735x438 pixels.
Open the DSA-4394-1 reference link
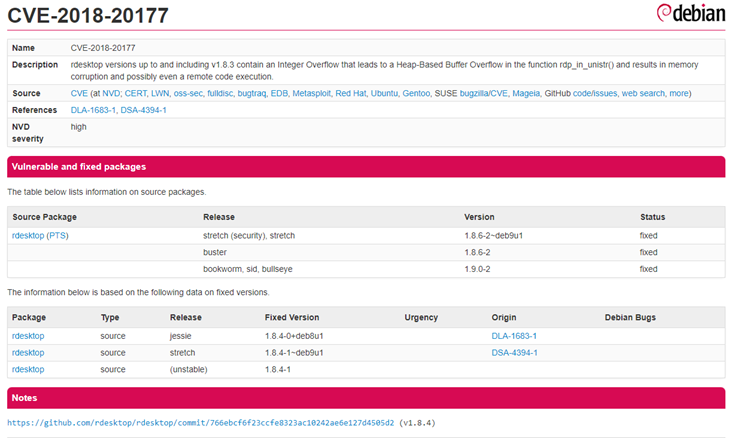click(x=144, y=110)
